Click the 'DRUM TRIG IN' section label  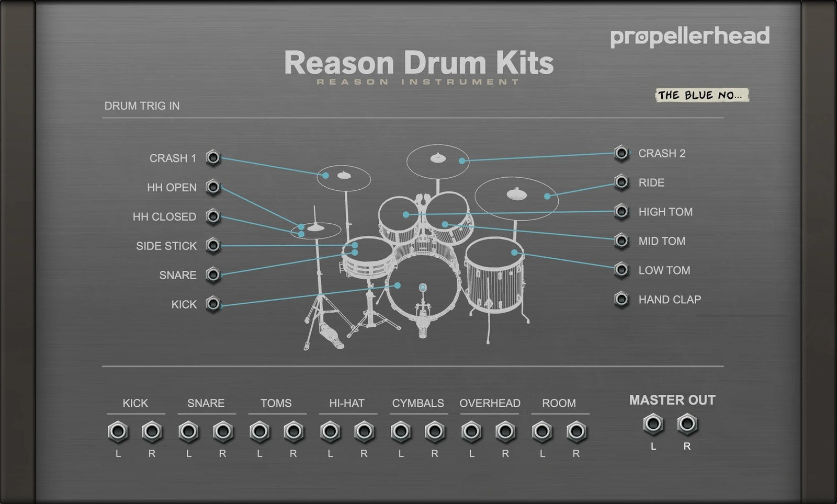pyautogui.click(x=142, y=106)
